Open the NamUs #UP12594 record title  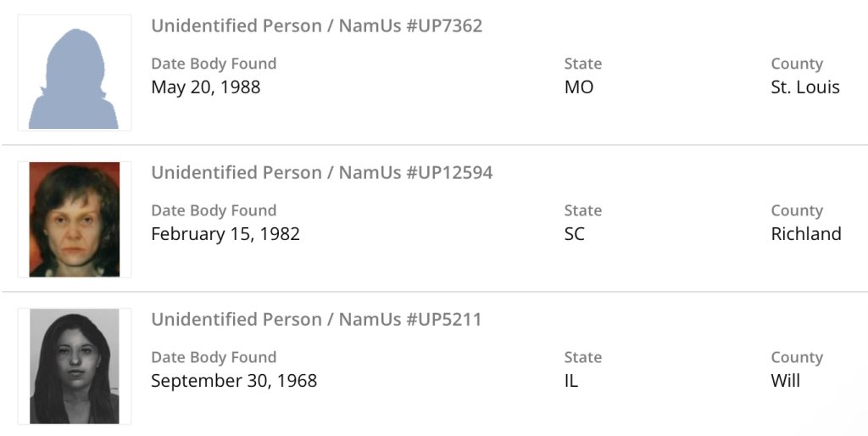click(321, 172)
